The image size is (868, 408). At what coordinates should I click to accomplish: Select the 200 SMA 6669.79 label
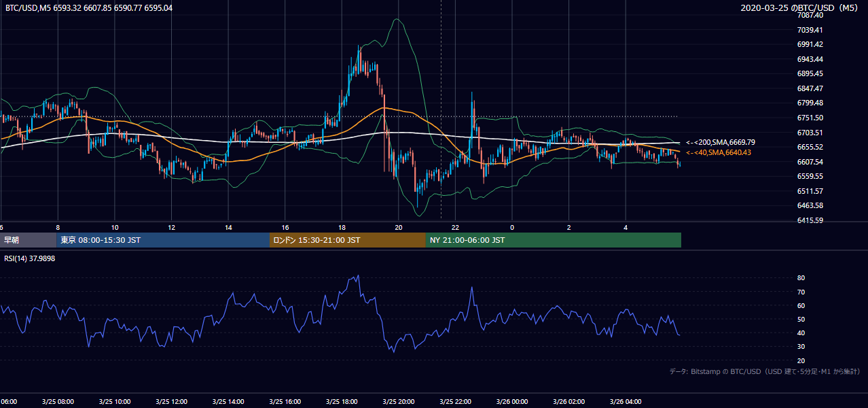(720, 143)
